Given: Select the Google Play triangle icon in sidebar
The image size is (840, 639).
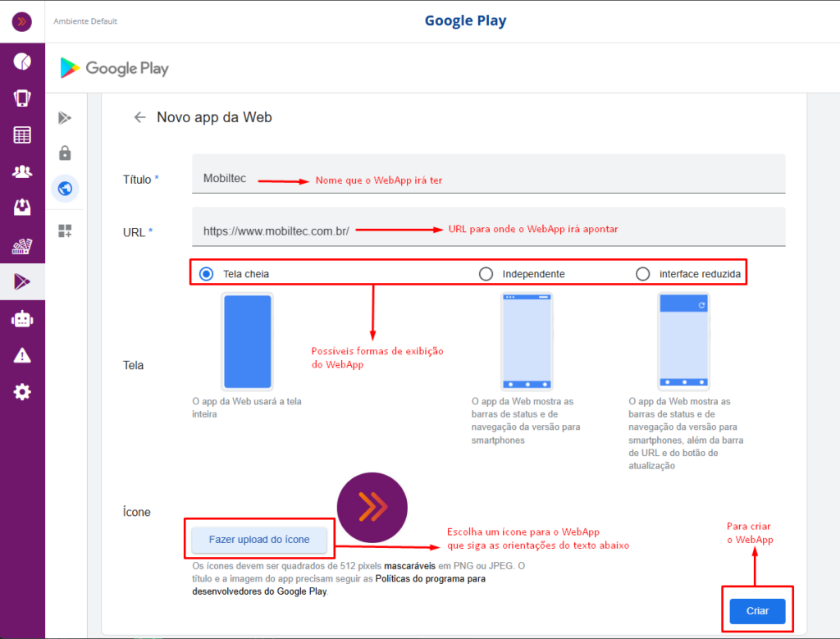Looking at the screenshot, I should (22, 281).
